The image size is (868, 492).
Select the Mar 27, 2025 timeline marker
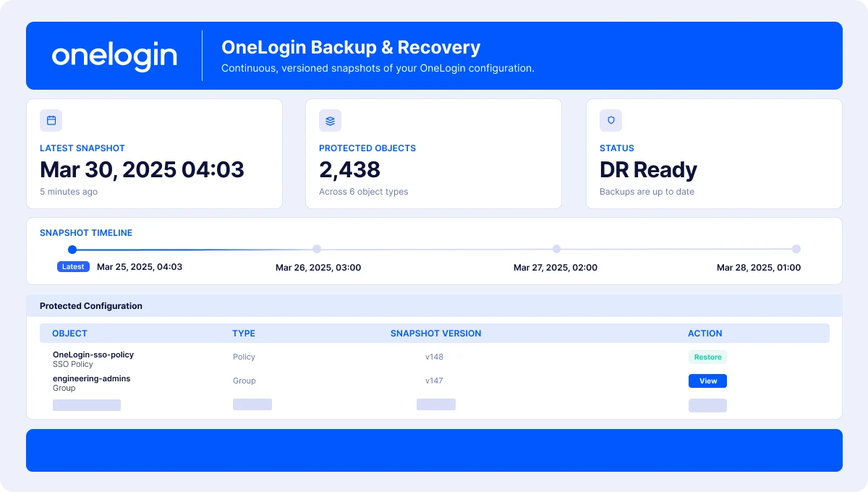pyautogui.click(x=556, y=249)
